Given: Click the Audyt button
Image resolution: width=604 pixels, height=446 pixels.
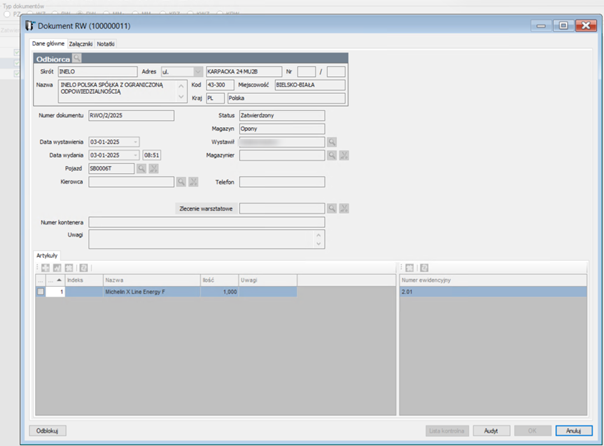Looking at the screenshot, I should point(491,430).
